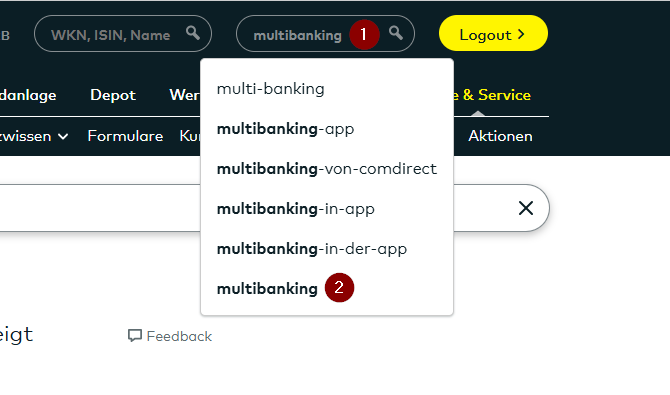Image resolution: width=670 pixels, height=395 pixels.
Task: Click the magnifier in the WKN, ISIN, Name field
Action: (x=193, y=33)
